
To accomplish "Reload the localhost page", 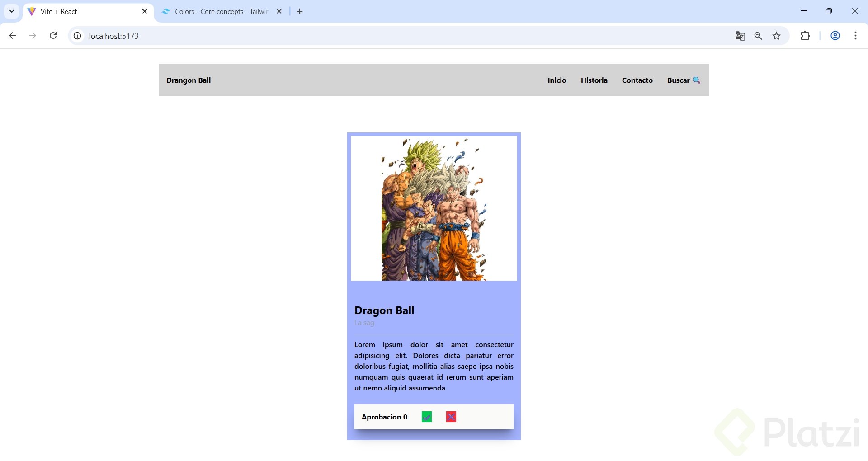I will pos(53,36).
